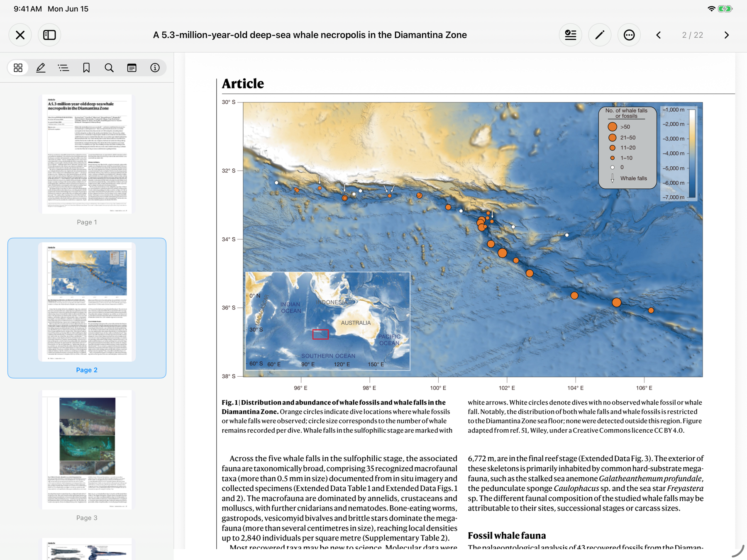Viewport: 747px width, 560px height.
Task: Click the 'AUSTRALIA' label on inset map
Action: click(356, 323)
